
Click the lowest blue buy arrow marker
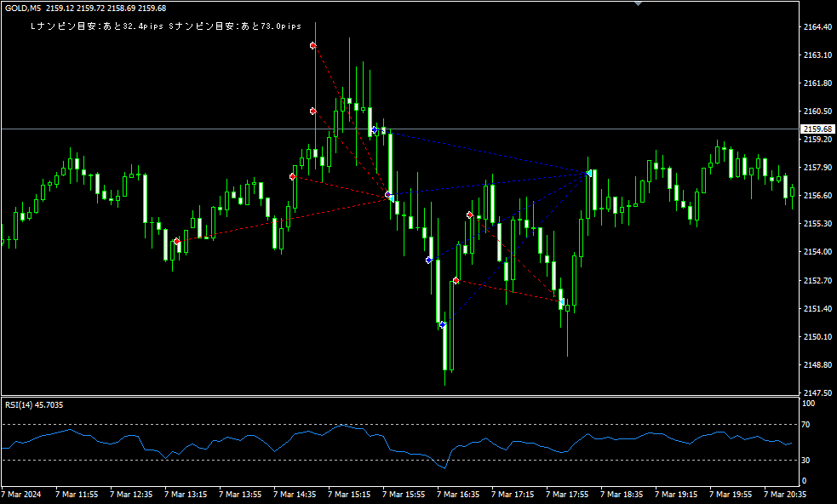(443, 324)
